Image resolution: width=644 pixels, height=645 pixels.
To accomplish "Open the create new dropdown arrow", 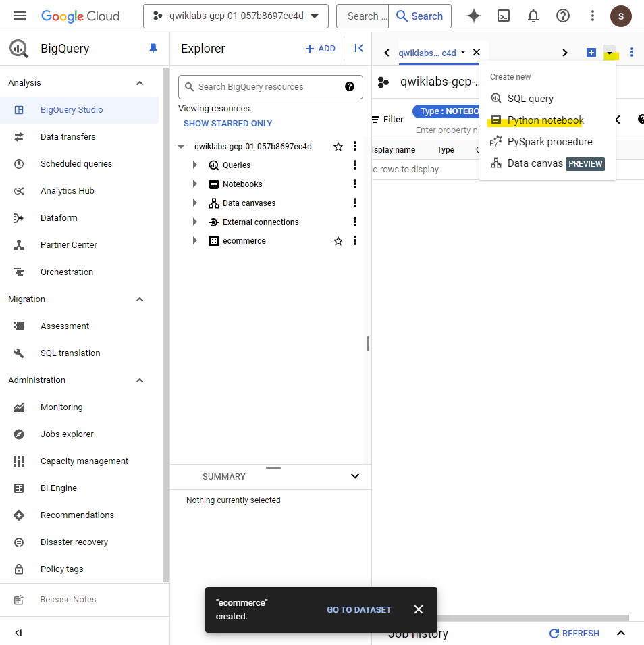I will click(x=610, y=53).
